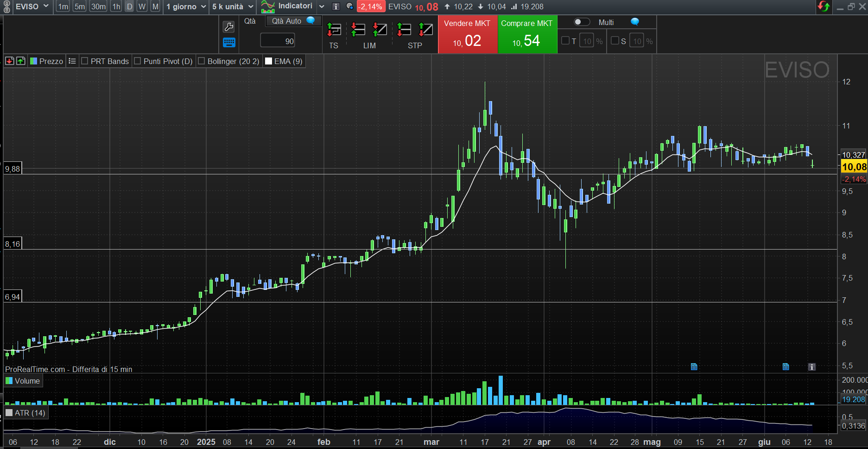Click the chain link icon beside EVISO
The height and width of the screenshot is (449, 868).
point(6,7)
